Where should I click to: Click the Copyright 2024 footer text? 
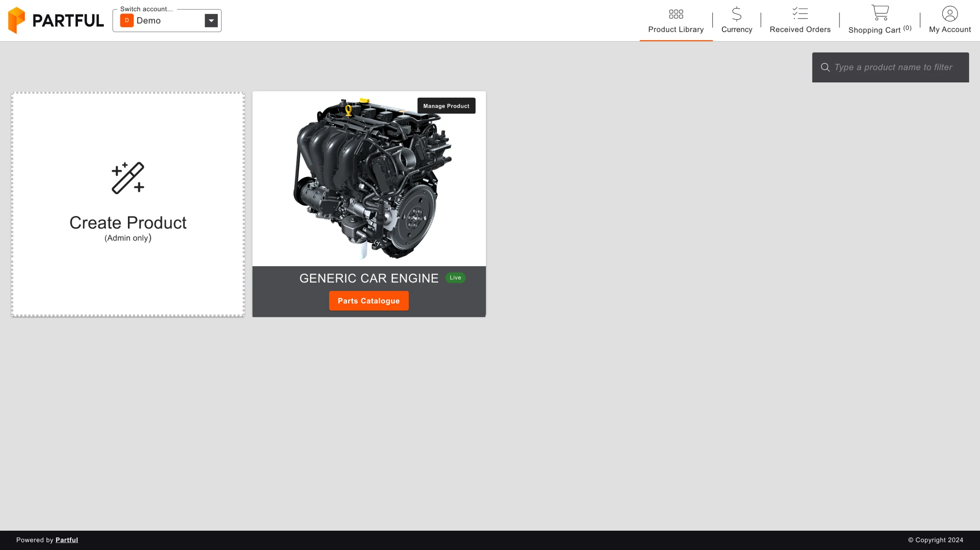pyautogui.click(x=936, y=540)
